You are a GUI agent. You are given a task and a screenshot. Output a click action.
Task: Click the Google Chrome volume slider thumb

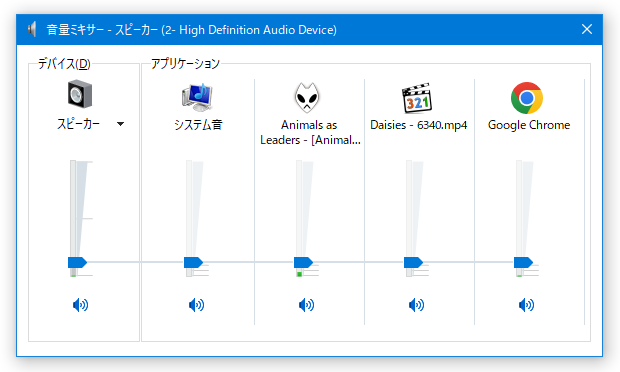(x=523, y=262)
